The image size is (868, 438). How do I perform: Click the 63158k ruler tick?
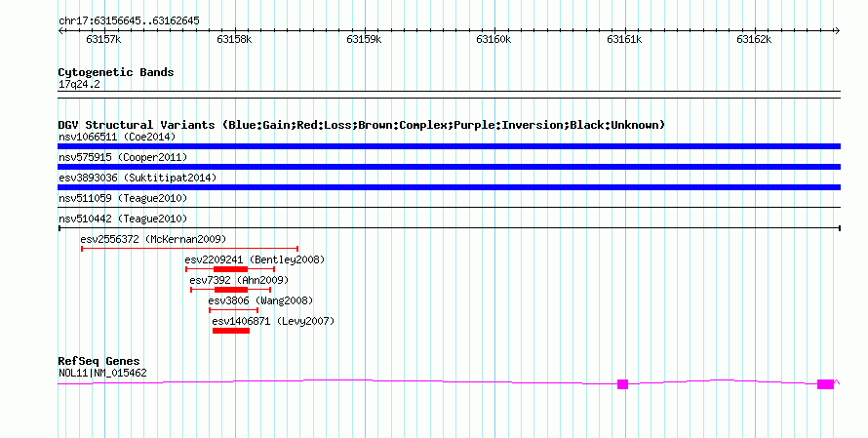234,39
